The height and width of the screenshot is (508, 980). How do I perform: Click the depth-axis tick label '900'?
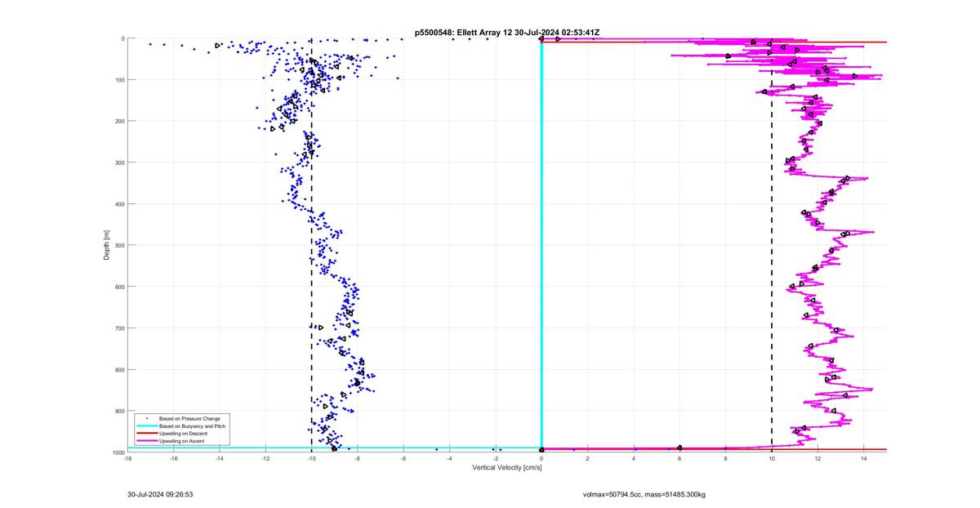click(x=119, y=411)
